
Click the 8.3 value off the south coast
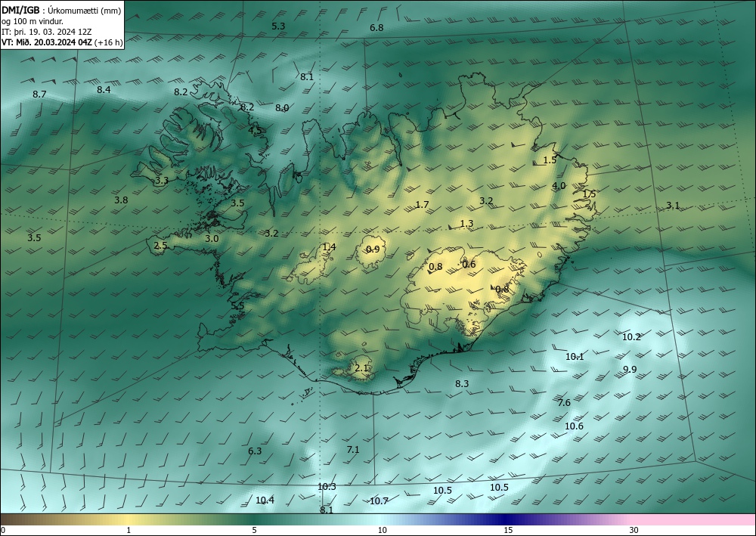point(462,384)
